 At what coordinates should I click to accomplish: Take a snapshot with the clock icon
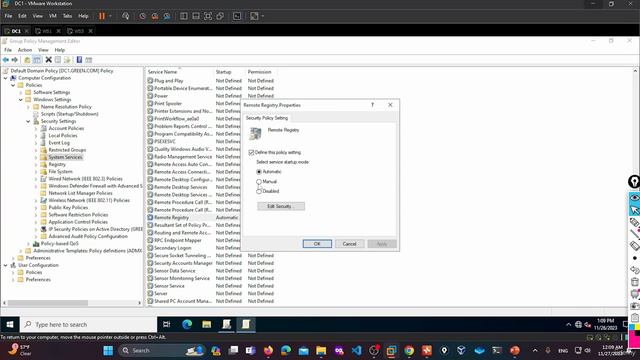pos(142,16)
